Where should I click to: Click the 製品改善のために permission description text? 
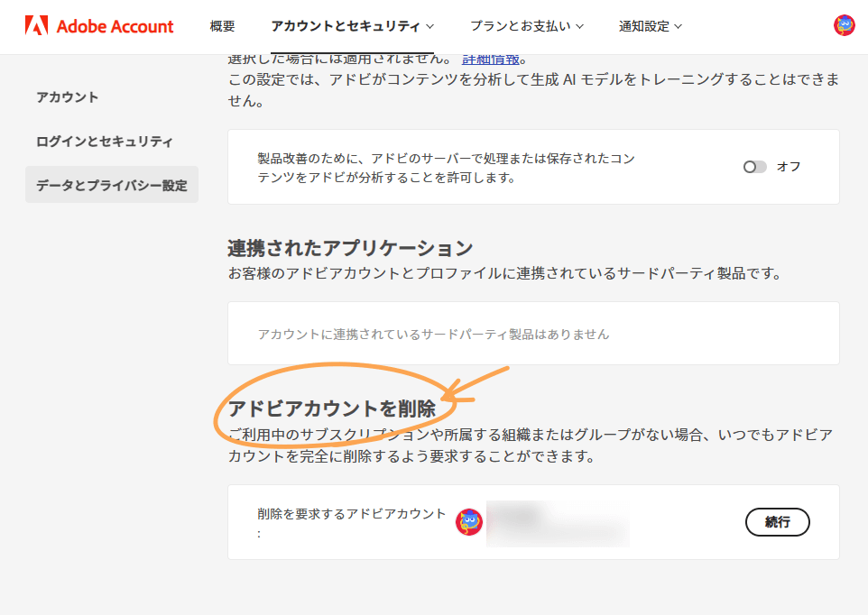[446, 168]
